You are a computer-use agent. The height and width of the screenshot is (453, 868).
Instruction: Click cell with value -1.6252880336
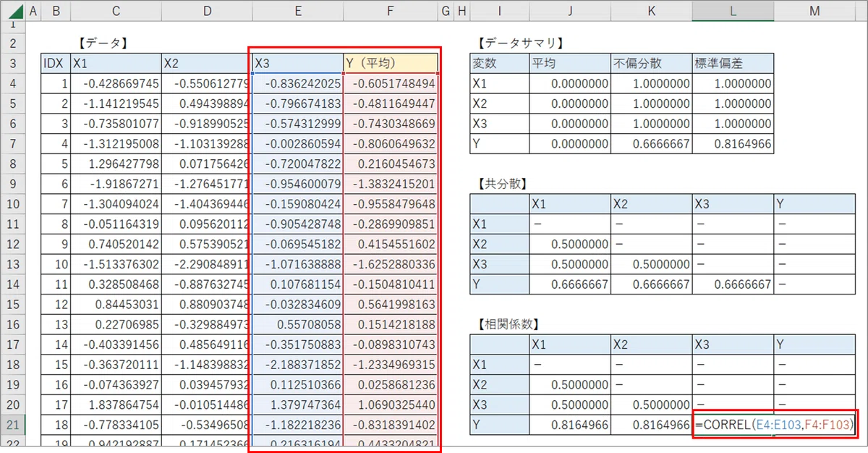[x=391, y=264]
